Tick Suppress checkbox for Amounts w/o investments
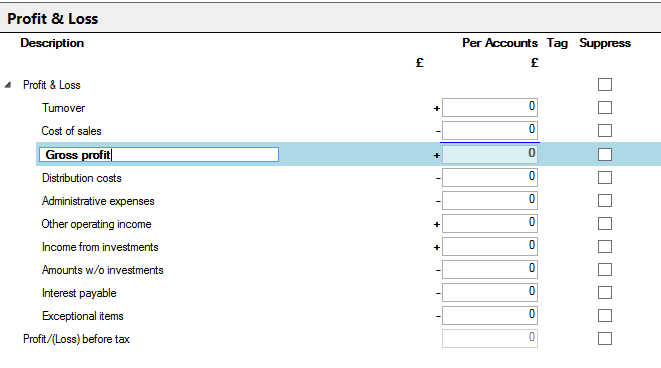This screenshot has height=368, width=661. coord(605,269)
